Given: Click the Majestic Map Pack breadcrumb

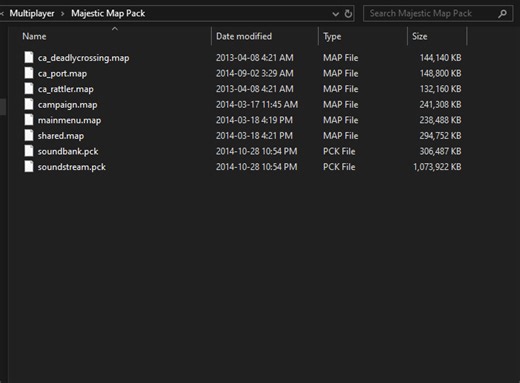Looking at the screenshot, I should click(x=108, y=13).
